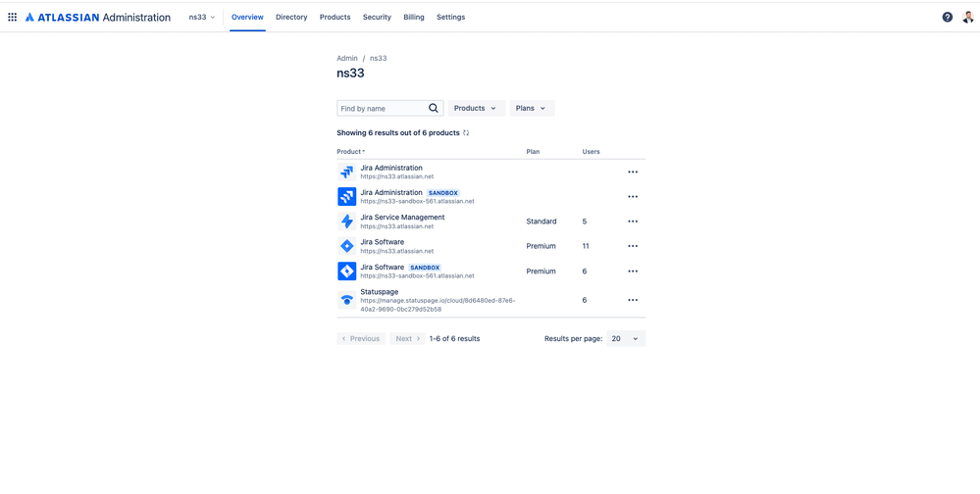
Task: Switch to the Overview tab
Action: (247, 18)
